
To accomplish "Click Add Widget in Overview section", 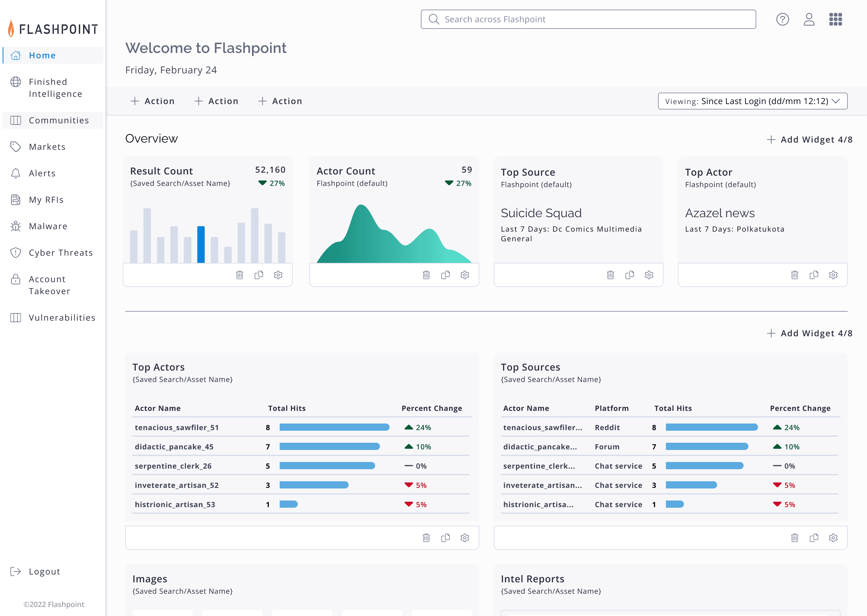I will [x=809, y=140].
